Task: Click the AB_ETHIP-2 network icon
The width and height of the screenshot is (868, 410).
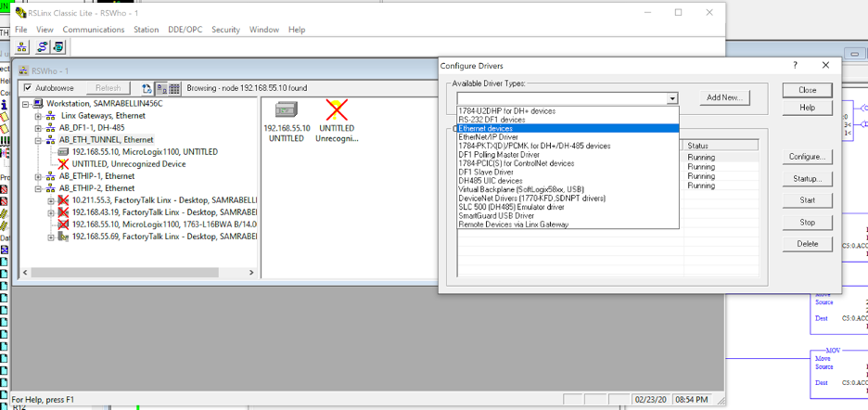Action: [x=50, y=188]
